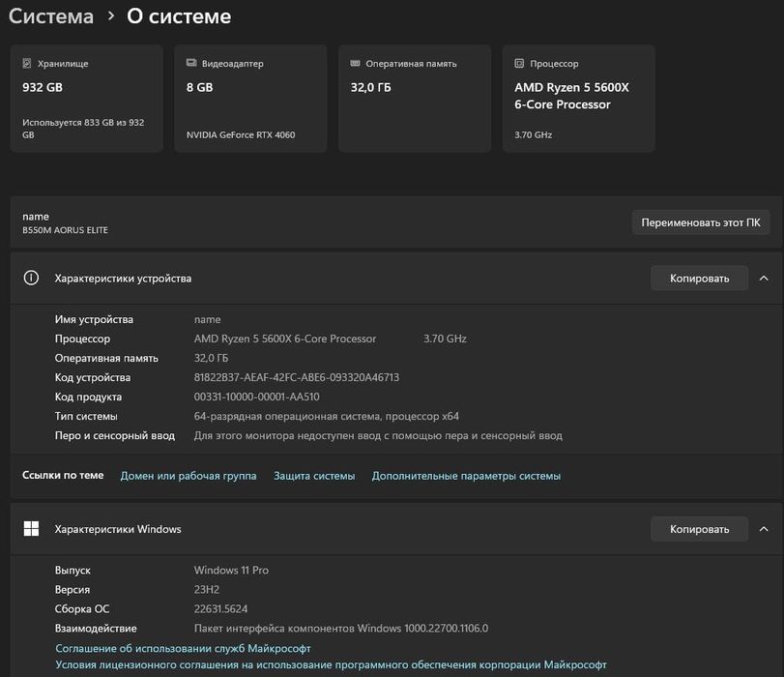
Task: Click the breadcrumb arrow after Система
Action: (x=110, y=16)
